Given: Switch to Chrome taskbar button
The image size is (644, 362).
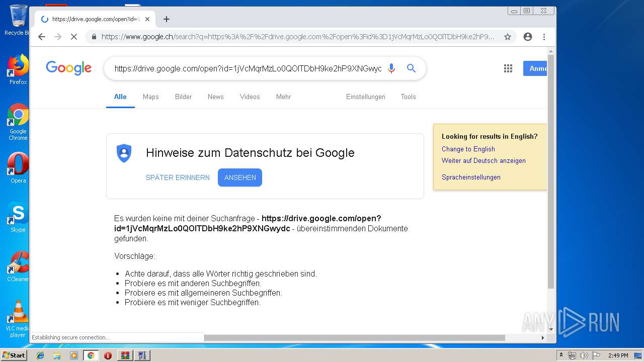Looking at the screenshot, I should tap(91, 355).
